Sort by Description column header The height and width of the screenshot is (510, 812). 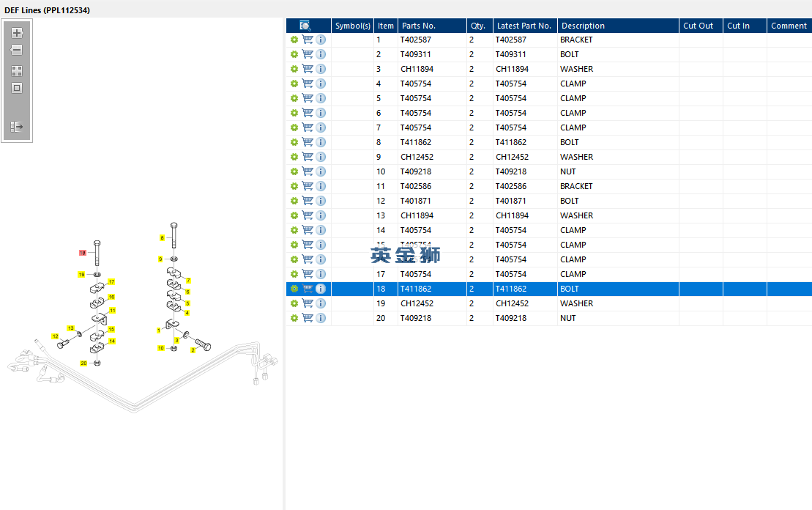click(618, 26)
